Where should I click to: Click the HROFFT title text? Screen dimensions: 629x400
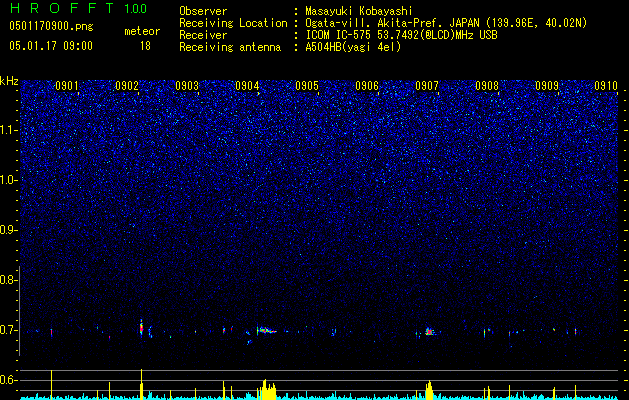(62, 8)
